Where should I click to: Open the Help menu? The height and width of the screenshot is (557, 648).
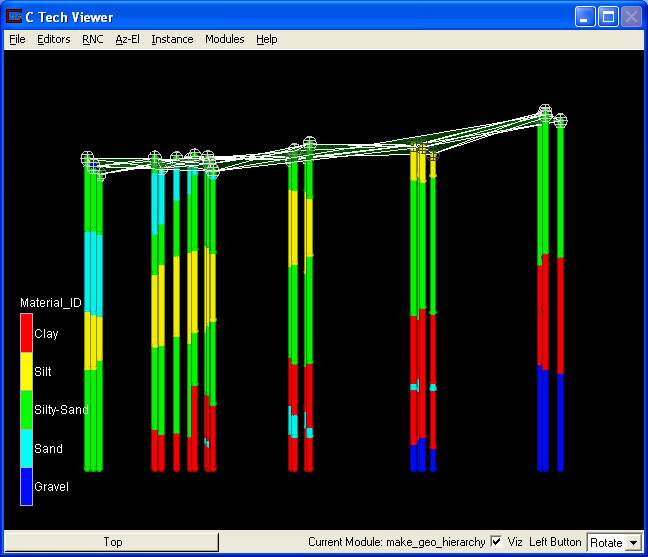click(267, 39)
